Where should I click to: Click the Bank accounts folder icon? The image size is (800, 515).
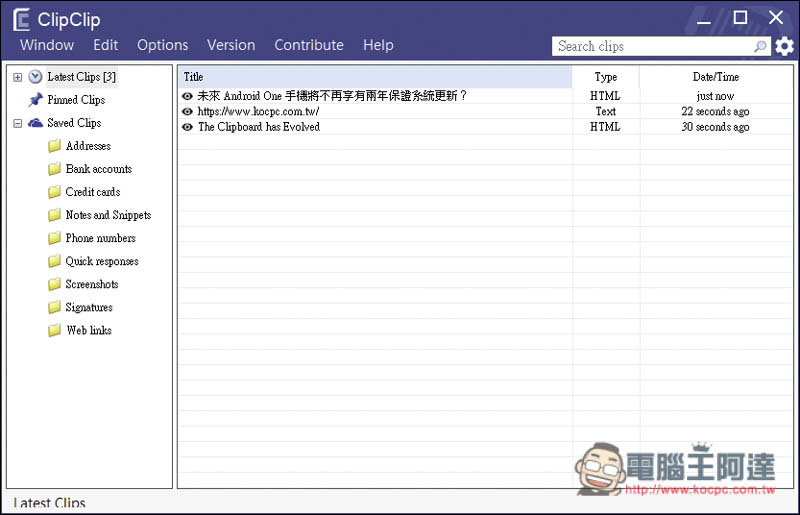[55, 169]
